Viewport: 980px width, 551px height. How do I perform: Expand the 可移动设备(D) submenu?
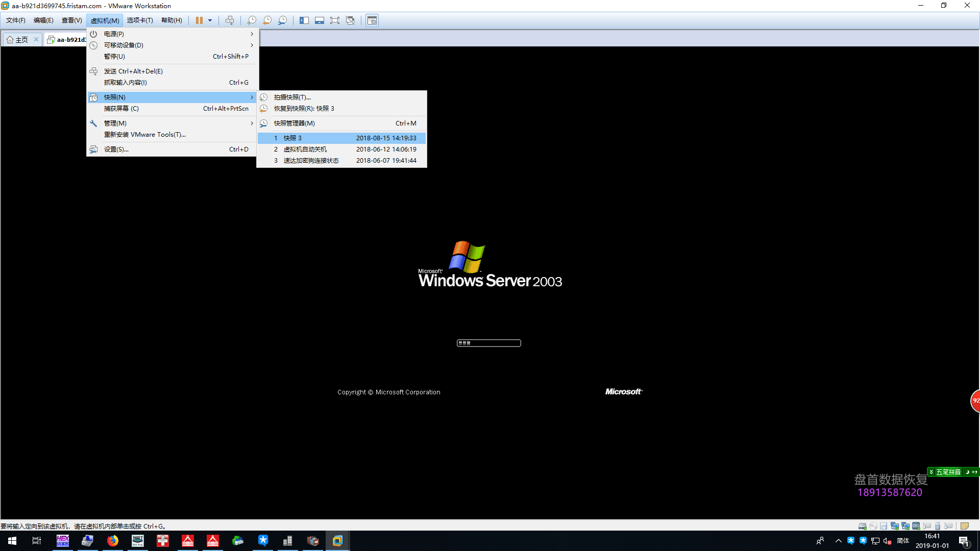pos(173,45)
